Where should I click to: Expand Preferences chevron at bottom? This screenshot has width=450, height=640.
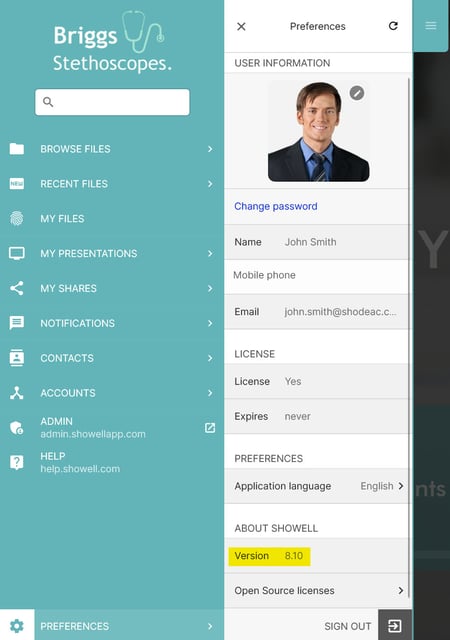tap(210, 626)
